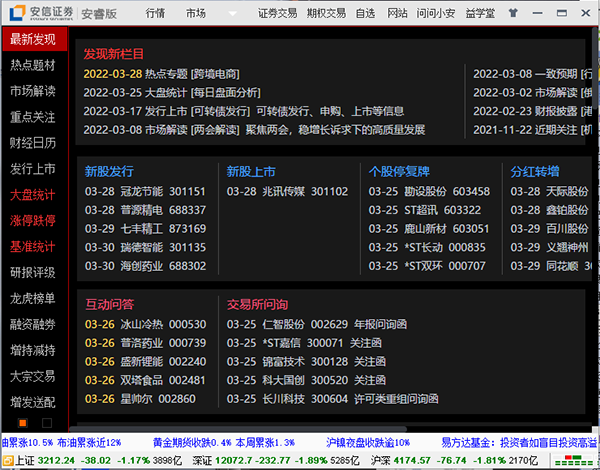Viewport: 600px width, 470px height.
Task: Open 基准统计 in the sidebar
Action: (33, 246)
